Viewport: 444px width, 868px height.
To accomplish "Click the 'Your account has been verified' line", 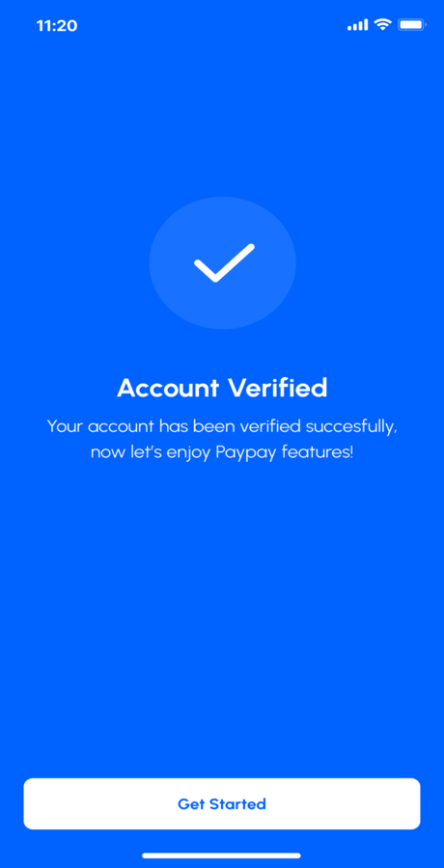I will [222, 427].
